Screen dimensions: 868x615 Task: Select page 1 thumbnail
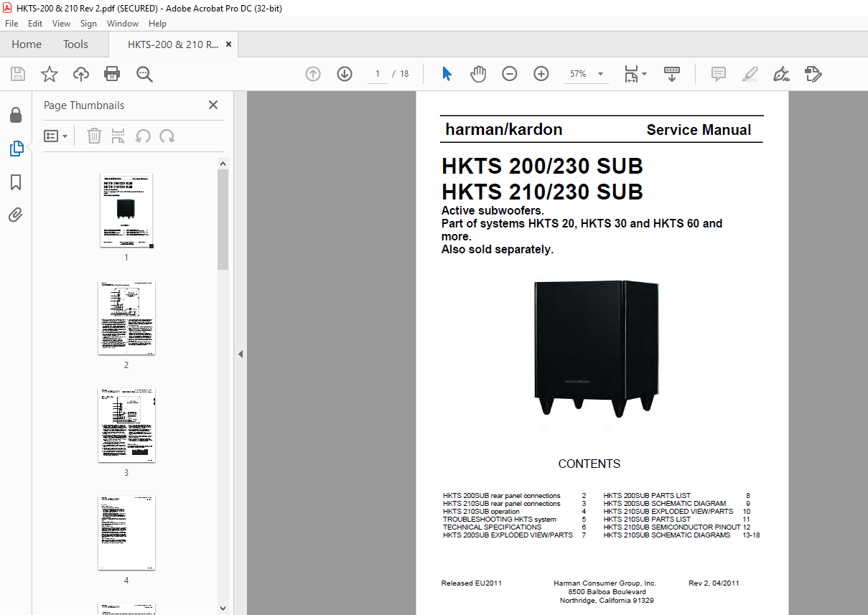pyautogui.click(x=126, y=211)
